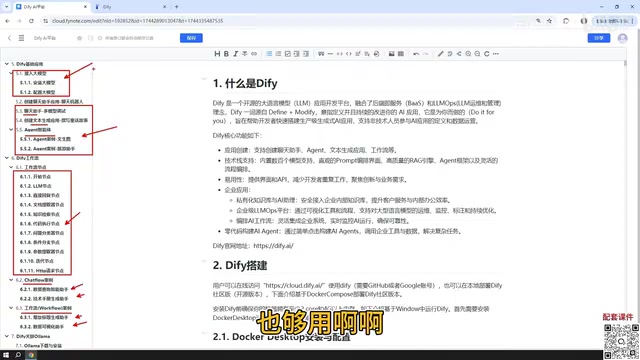Open outline item '7.1. Ollama下载与安装'
The image size is (640, 360).
pyautogui.click(x=38, y=346)
